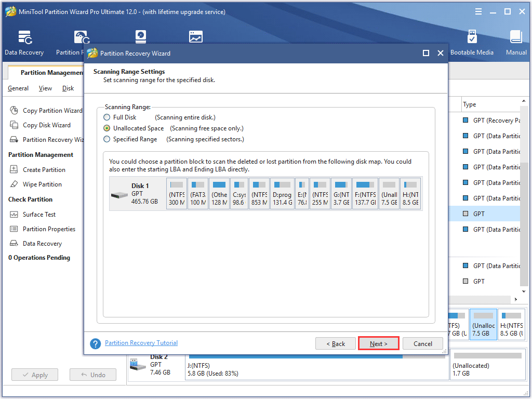Click the Apply button in main window
Screen dimensions: 532x399
tap(35, 375)
